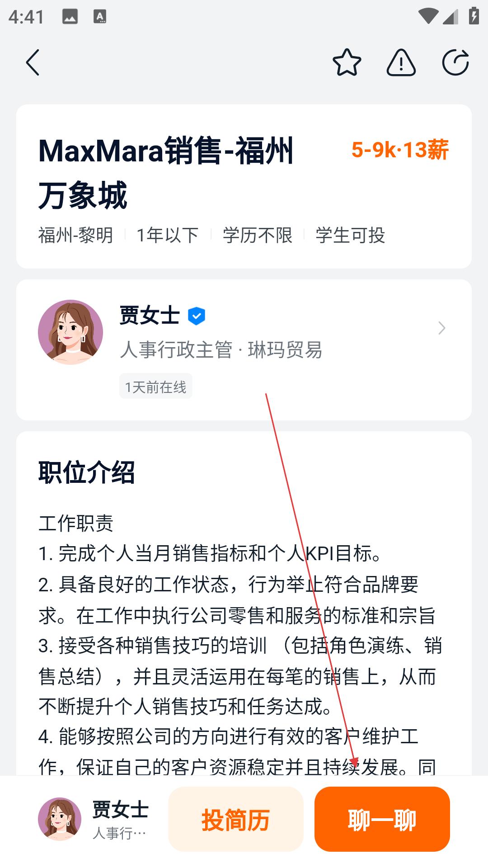Screen dimensions: 488x868
Task: Tap the small avatar in bottom bar
Action: (60, 819)
